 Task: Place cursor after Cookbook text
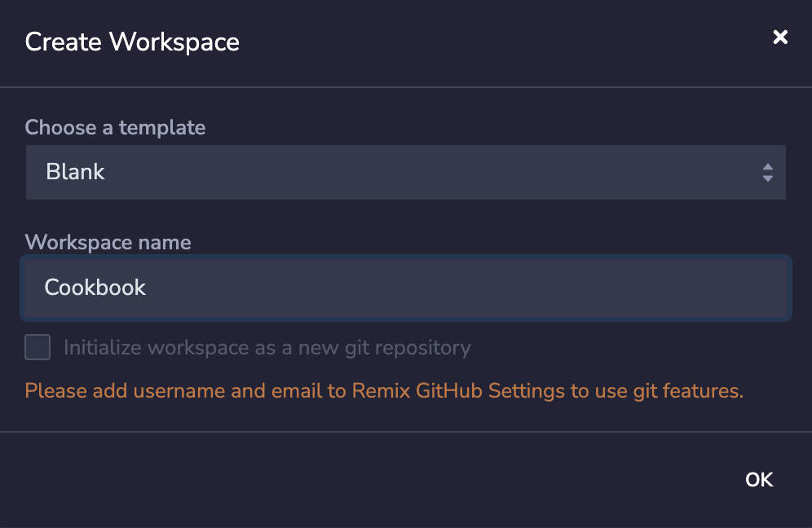pos(148,288)
